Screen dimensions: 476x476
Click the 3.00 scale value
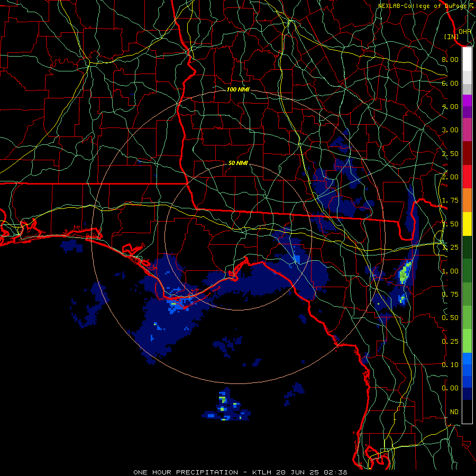pos(450,130)
